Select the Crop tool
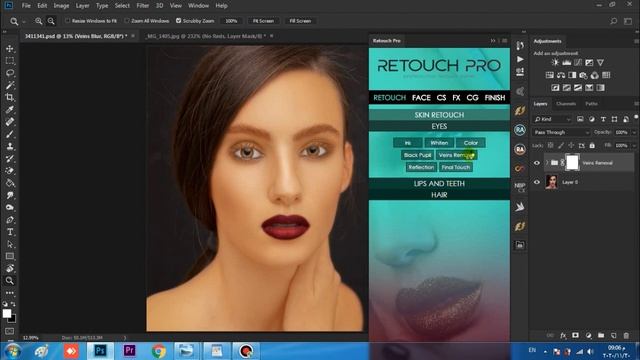640x360 pixels. 10,98
